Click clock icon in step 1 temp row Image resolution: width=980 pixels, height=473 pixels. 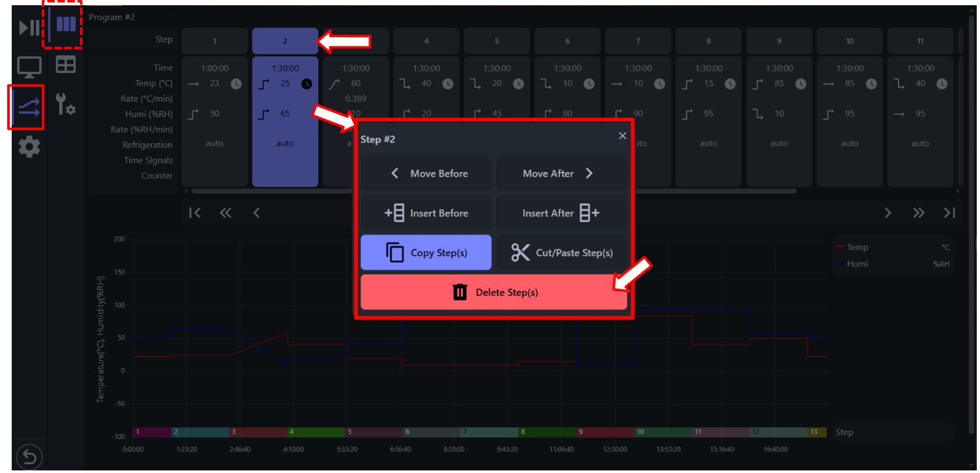[236, 83]
